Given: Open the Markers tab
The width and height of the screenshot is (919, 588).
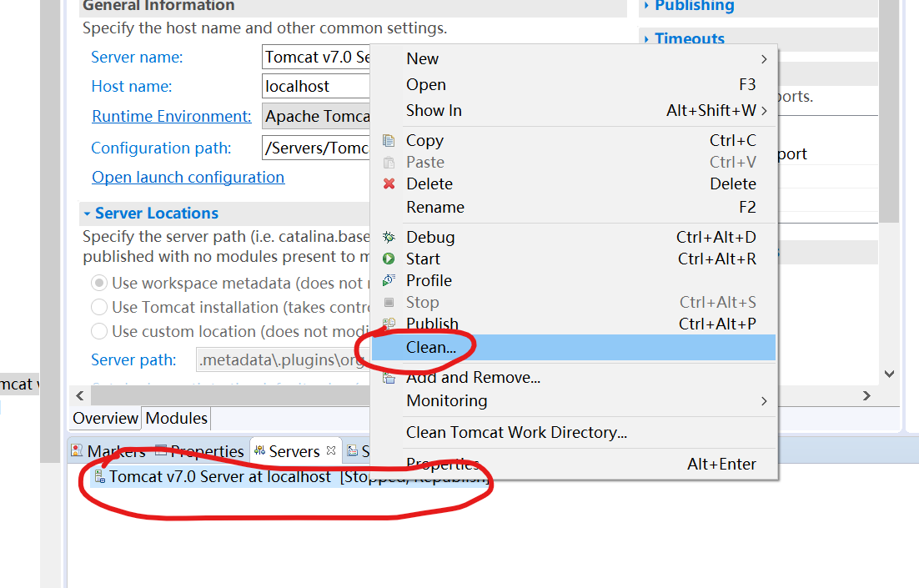Looking at the screenshot, I should click(108, 451).
